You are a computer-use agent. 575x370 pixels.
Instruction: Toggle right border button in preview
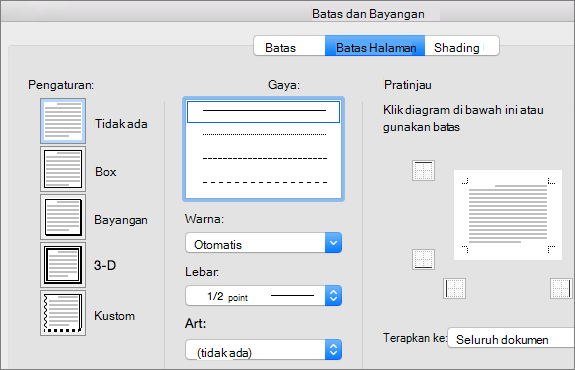point(561,288)
